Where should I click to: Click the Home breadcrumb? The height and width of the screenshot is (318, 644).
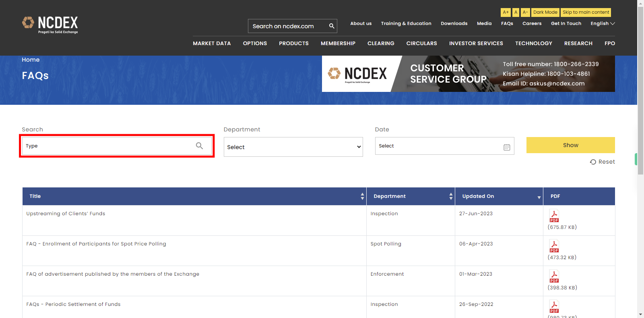31,60
